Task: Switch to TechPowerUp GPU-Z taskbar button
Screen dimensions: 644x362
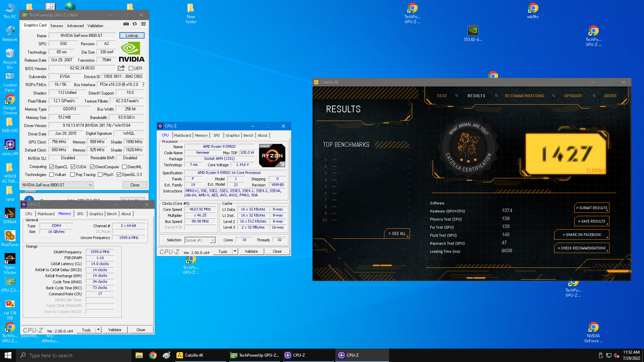Action: coord(254,355)
